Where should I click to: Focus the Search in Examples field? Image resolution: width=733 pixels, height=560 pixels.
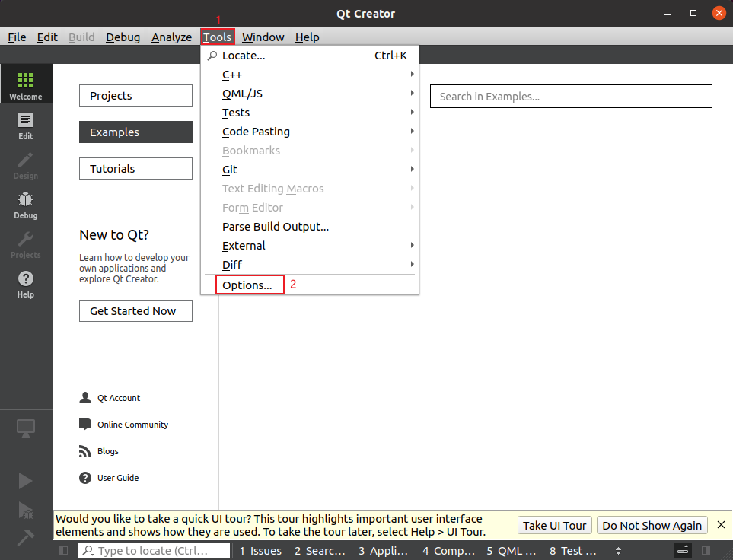[571, 97]
